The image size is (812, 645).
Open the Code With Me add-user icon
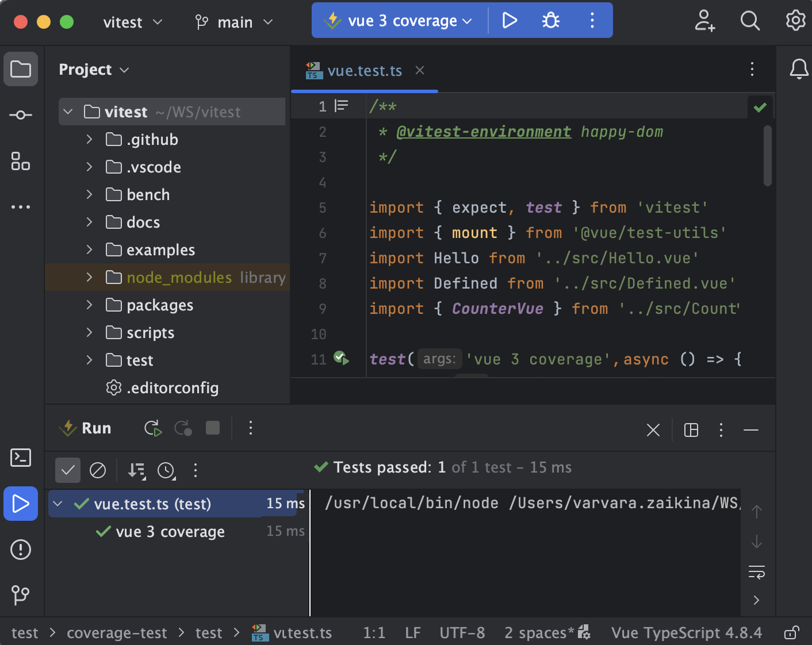[x=704, y=21]
